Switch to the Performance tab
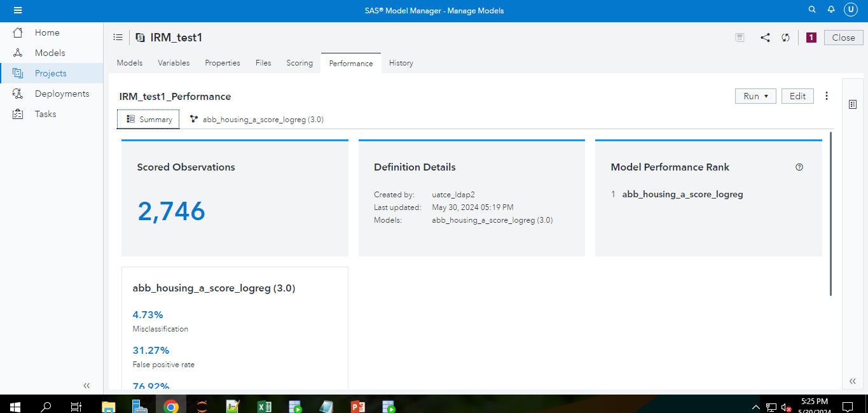Viewport: 868px width, 413px height. 351,63
